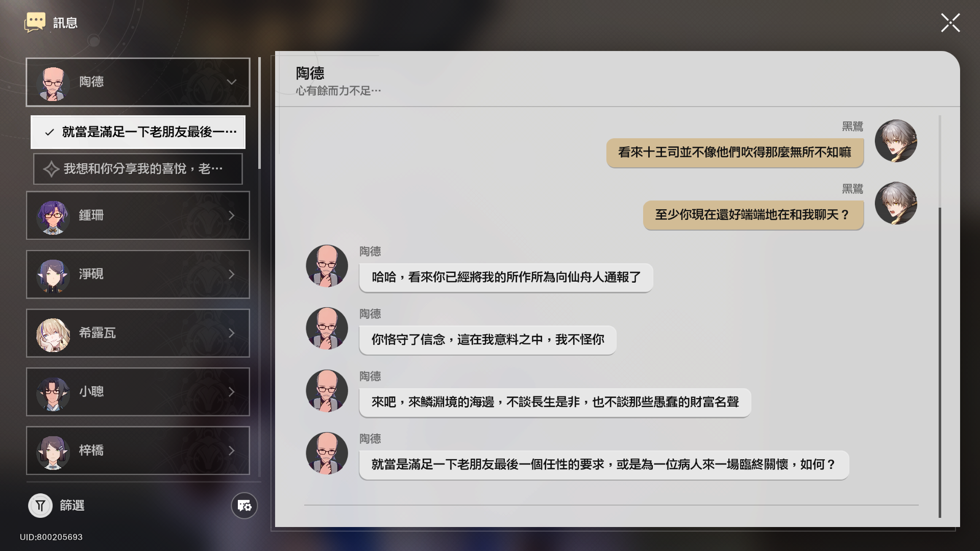The height and width of the screenshot is (551, 980).
Task: Click 陶德 avatar beside 你恪守了信念 message
Action: [327, 328]
